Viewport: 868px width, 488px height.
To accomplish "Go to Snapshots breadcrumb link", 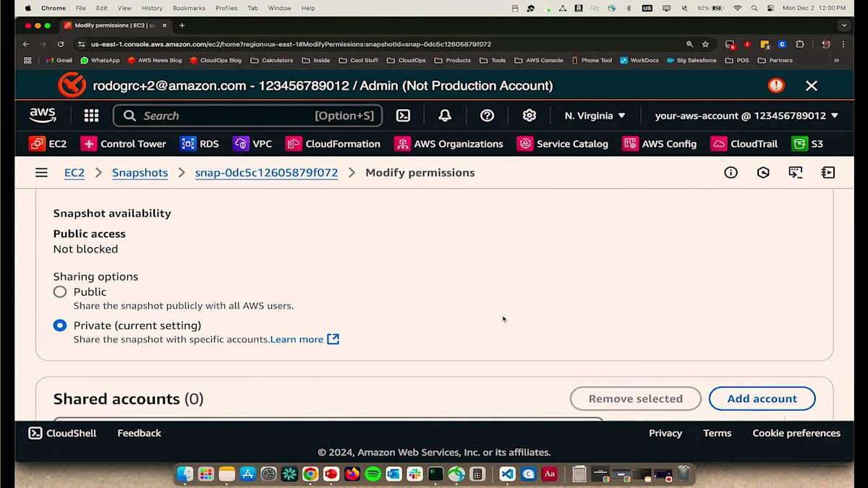I will 140,173.
